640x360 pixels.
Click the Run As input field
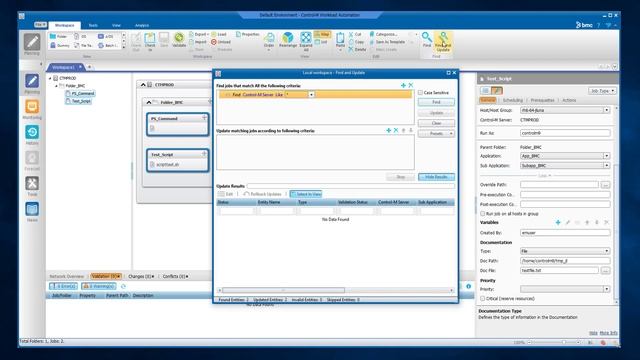pyautogui.click(x=565, y=133)
